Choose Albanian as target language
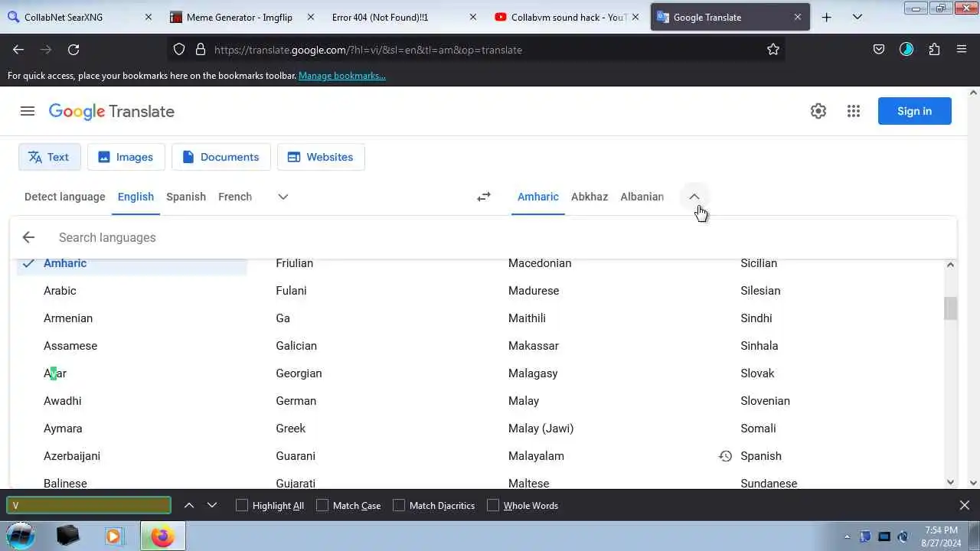The width and height of the screenshot is (980, 551). [642, 197]
